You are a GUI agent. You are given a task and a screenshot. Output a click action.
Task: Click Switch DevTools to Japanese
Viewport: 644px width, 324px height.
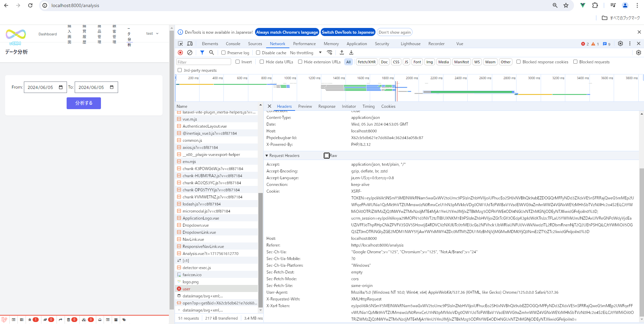coord(348,32)
